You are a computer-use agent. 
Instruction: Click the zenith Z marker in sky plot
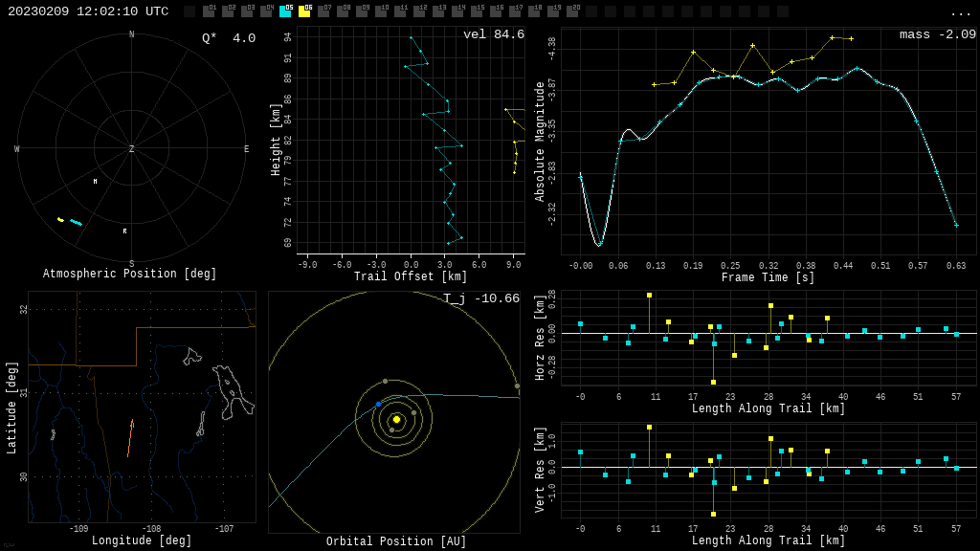pyautogui.click(x=132, y=149)
